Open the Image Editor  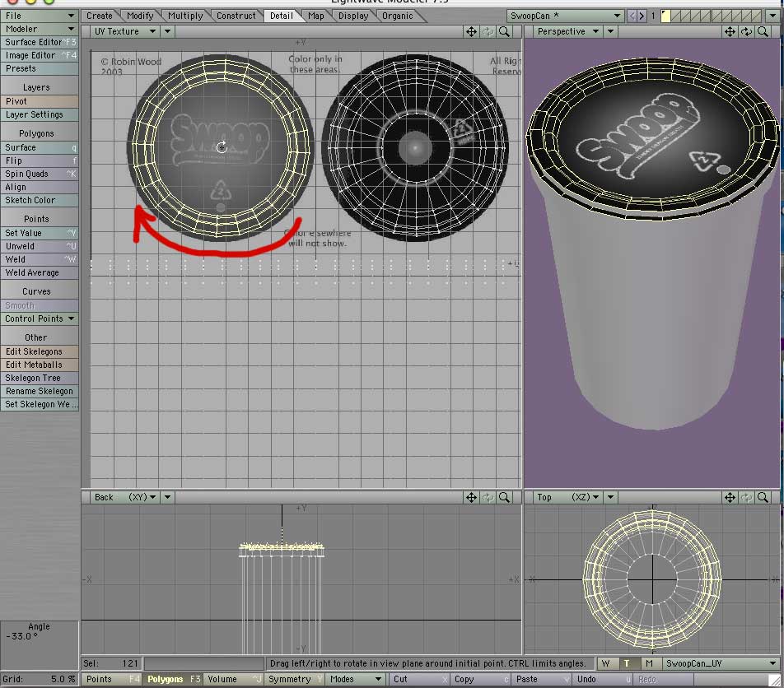pyautogui.click(x=40, y=55)
